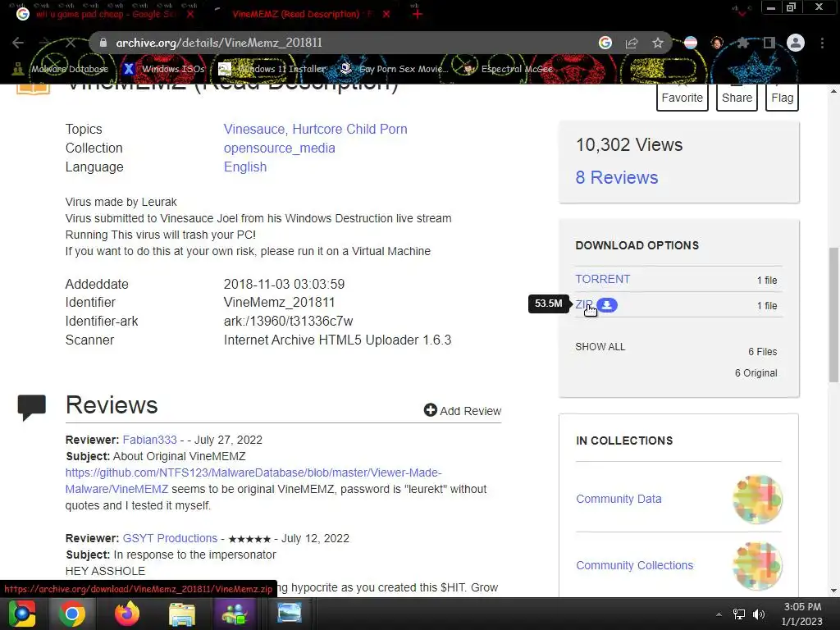Open reviewer Fabian333's profile
Image resolution: width=840 pixels, height=630 pixels.
149,440
